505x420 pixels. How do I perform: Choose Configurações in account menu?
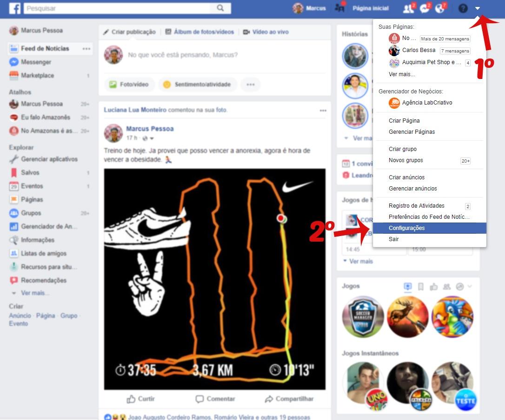click(x=429, y=228)
